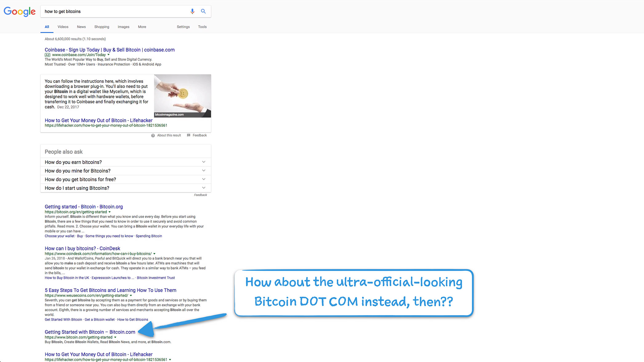Switch to the Images search tab

[x=123, y=27]
